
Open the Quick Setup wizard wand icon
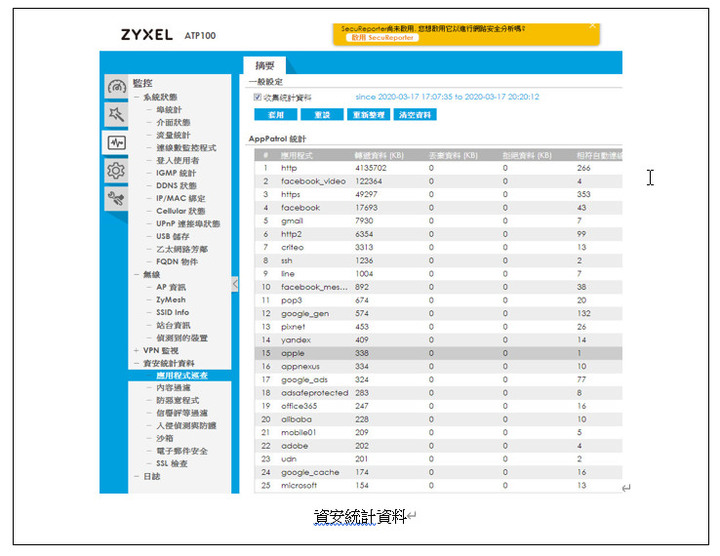click(x=116, y=114)
